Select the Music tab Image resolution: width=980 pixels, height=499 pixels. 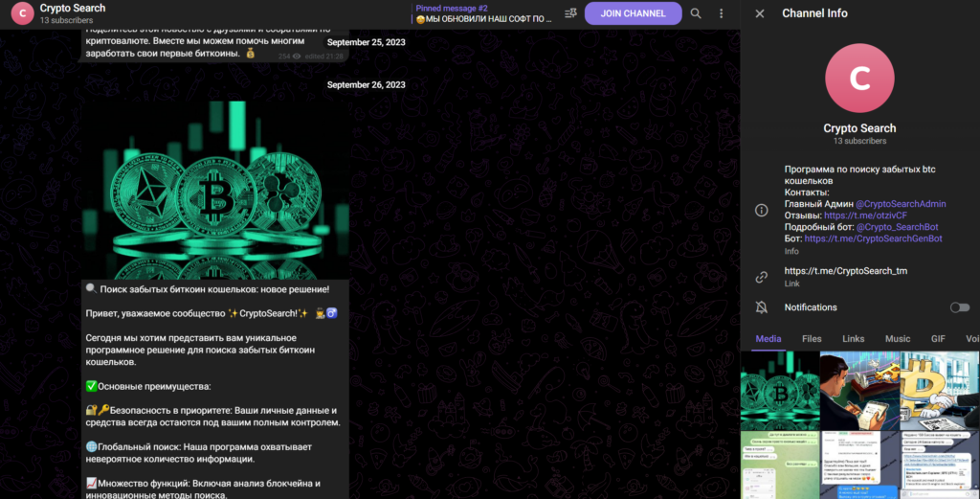(897, 338)
